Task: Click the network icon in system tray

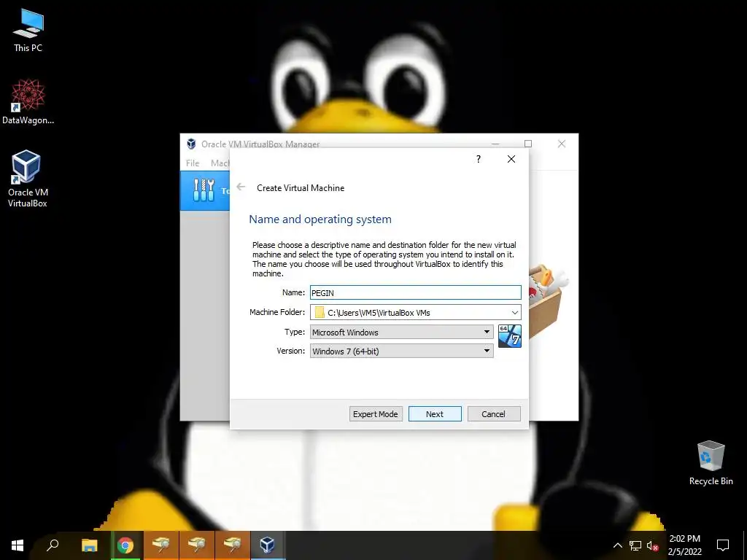Action: (x=635, y=545)
